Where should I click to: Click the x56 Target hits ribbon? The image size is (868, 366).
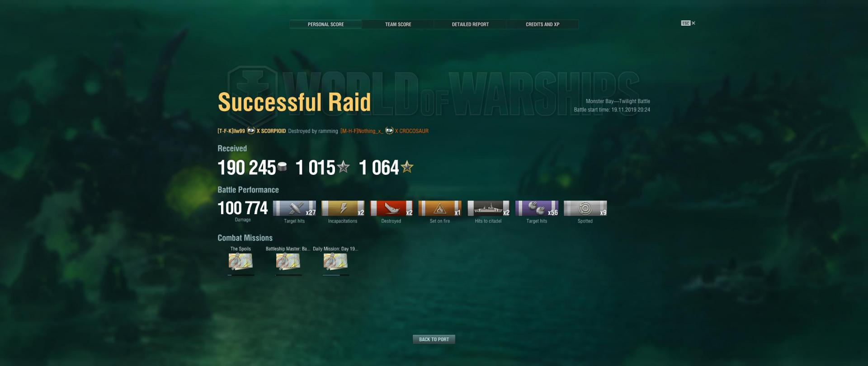[537, 208]
